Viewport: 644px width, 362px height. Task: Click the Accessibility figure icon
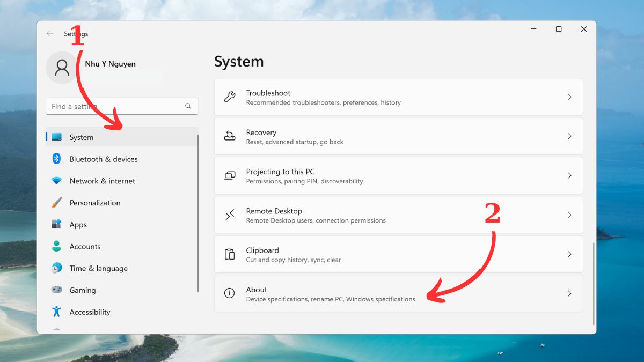coord(56,312)
